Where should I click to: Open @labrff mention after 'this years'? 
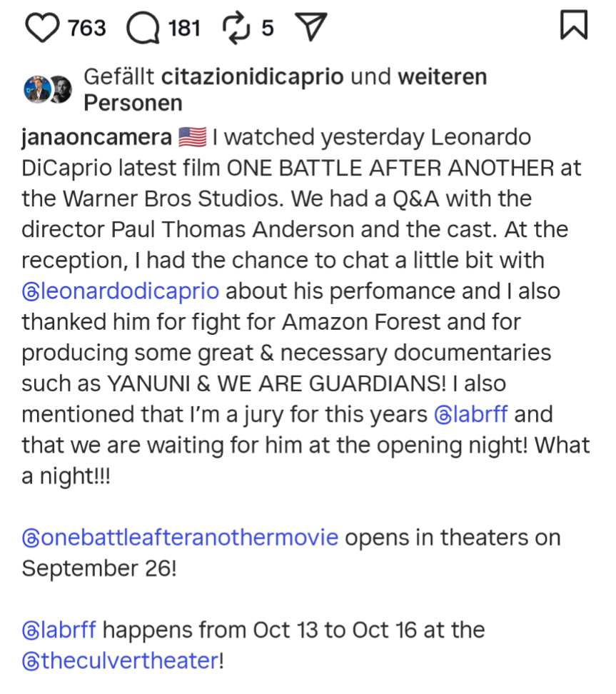coord(471,414)
